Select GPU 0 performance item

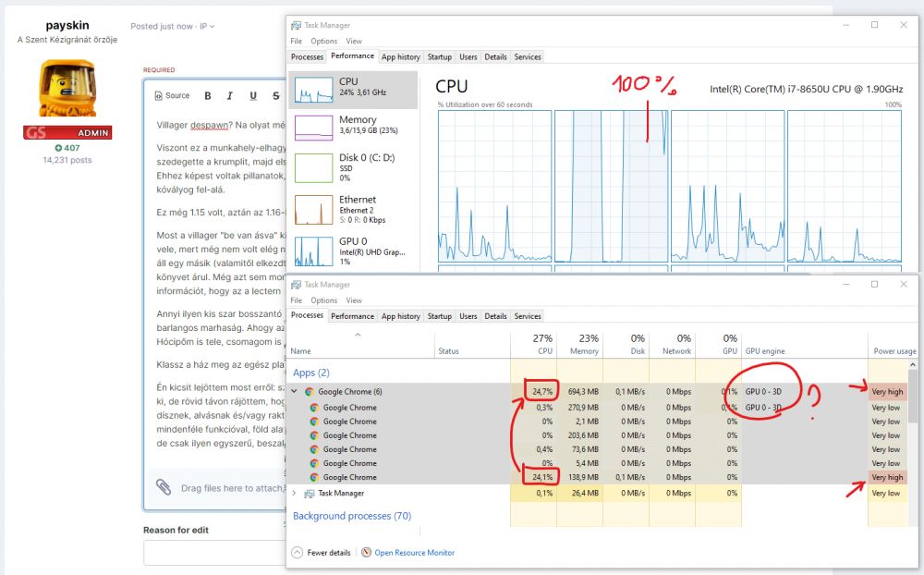354,251
